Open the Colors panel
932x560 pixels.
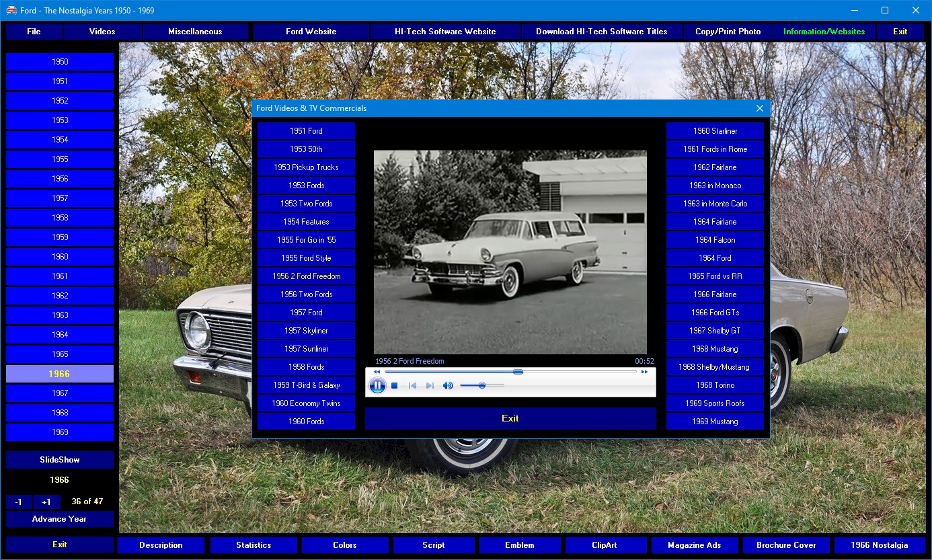click(345, 545)
